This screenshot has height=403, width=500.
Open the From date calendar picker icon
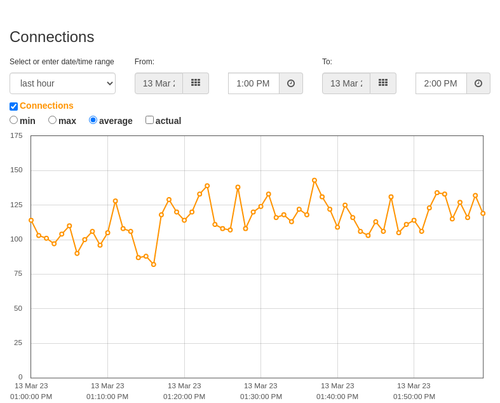pyautogui.click(x=196, y=83)
